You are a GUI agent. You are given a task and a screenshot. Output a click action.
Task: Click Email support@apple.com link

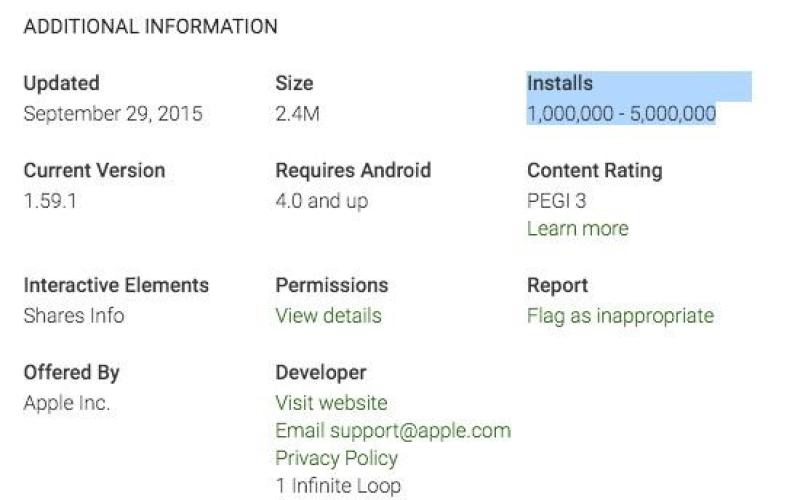pos(392,431)
